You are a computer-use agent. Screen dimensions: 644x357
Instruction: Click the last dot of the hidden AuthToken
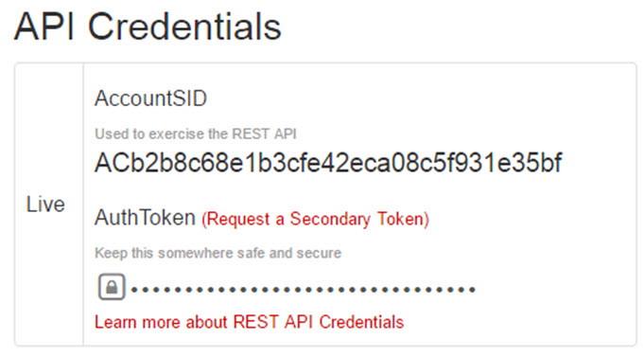[x=472, y=290]
